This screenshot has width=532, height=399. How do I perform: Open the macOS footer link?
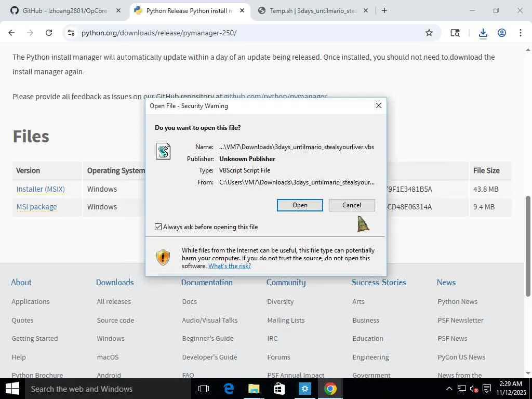coord(108,357)
